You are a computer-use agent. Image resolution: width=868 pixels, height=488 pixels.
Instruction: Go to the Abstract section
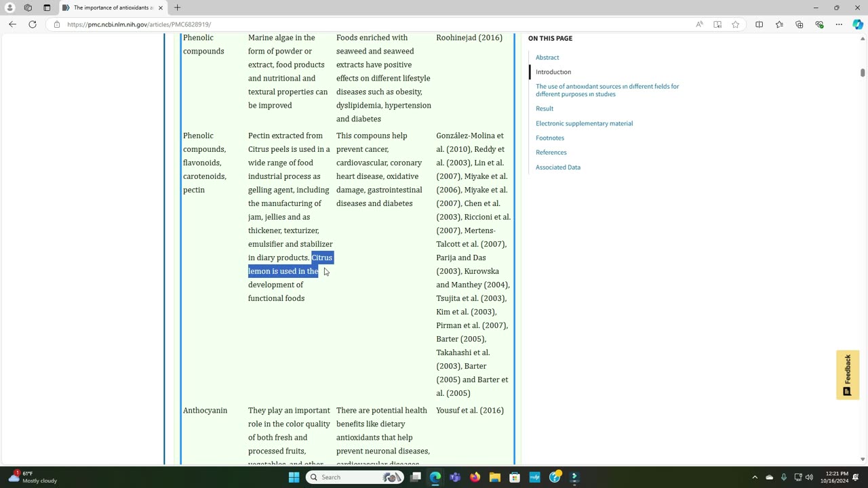pos(547,58)
